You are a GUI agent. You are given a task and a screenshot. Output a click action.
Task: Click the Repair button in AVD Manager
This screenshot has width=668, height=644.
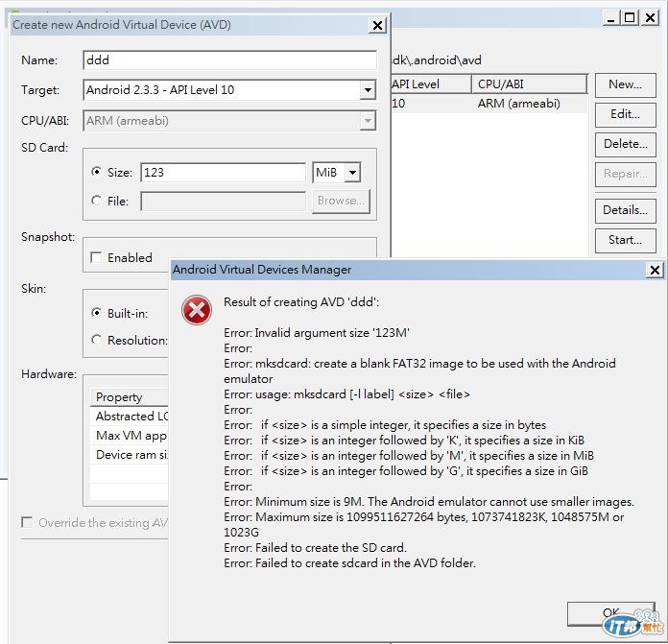click(x=625, y=175)
